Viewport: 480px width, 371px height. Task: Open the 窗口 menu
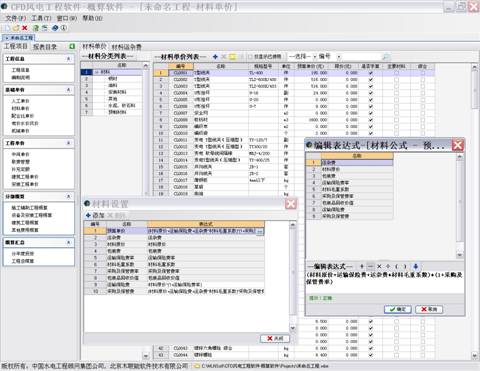click(67, 18)
